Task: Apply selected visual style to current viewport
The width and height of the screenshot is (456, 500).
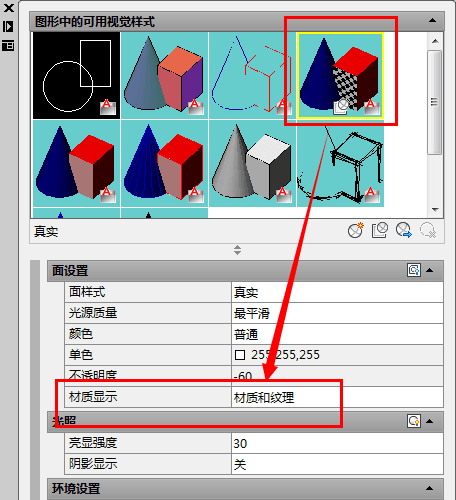Action: pyautogui.click(x=379, y=230)
